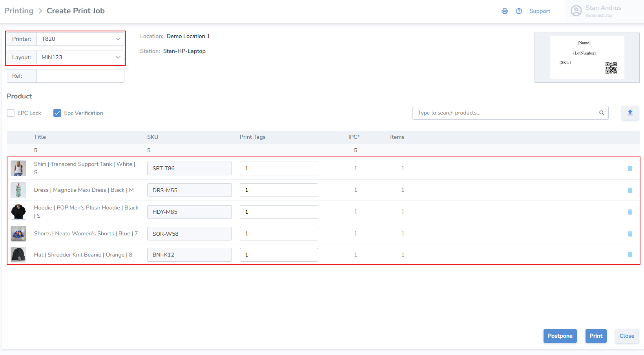This screenshot has height=355, width=644.
Task: Open the Stan Andrus user menu
Action: point(597,11)
